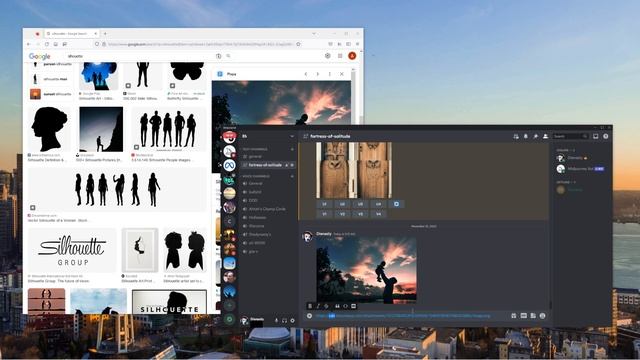Open the sunset silhouette image in Discord

(366, 270)
